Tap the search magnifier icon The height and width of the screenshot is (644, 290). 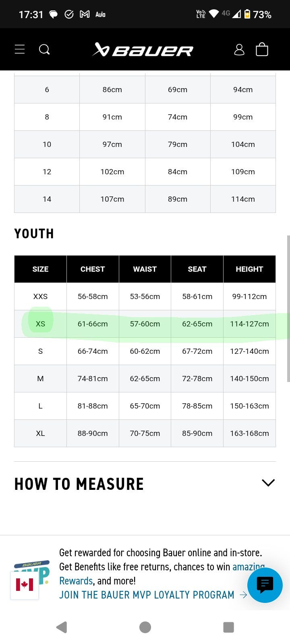click(x=44, y=50)
